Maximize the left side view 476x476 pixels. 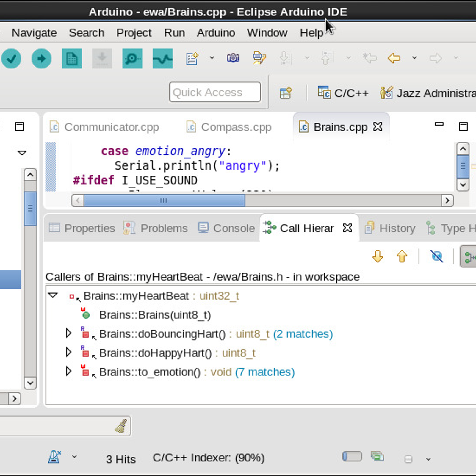tap(20, 126)
